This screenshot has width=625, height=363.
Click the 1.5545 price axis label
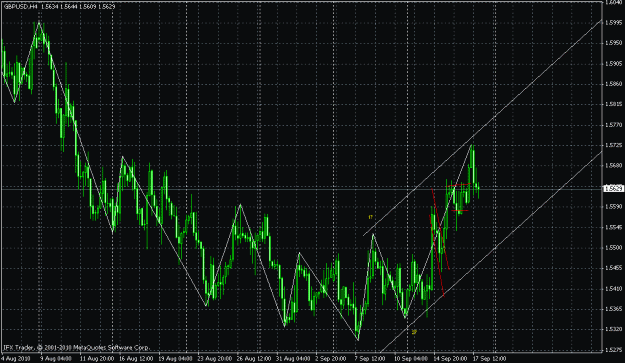[614, 227]
